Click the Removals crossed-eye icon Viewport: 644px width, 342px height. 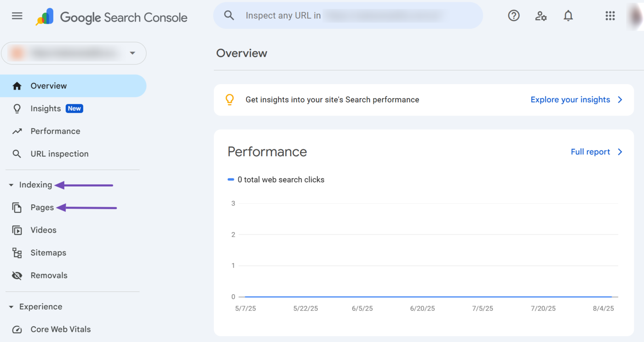(x=17, y=276)
